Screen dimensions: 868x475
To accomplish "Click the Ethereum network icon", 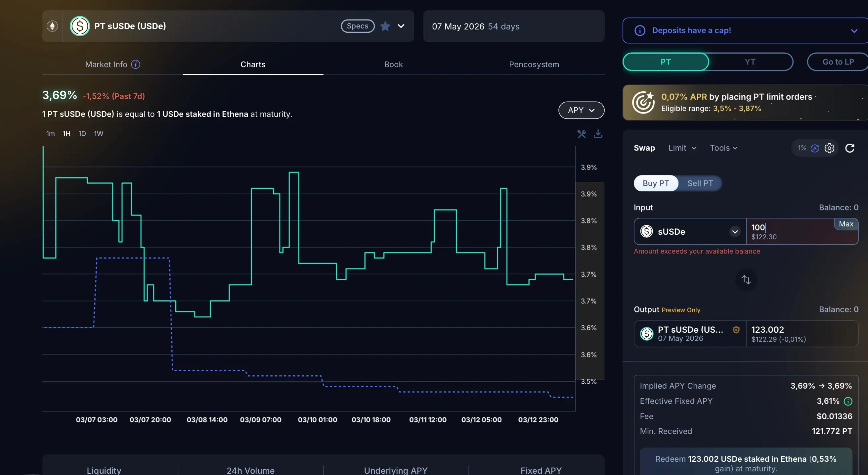I will pyautogui.click(x=52, y=26).
